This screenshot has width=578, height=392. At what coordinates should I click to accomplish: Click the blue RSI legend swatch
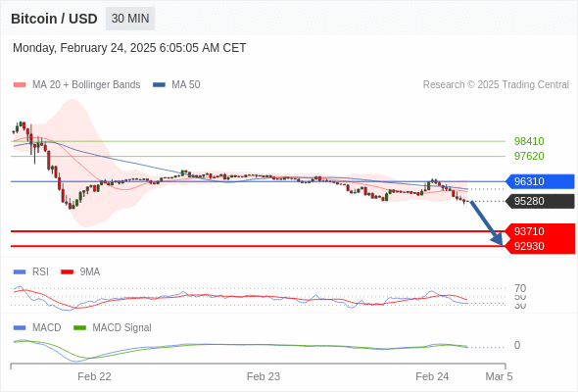tap(20, 272)
